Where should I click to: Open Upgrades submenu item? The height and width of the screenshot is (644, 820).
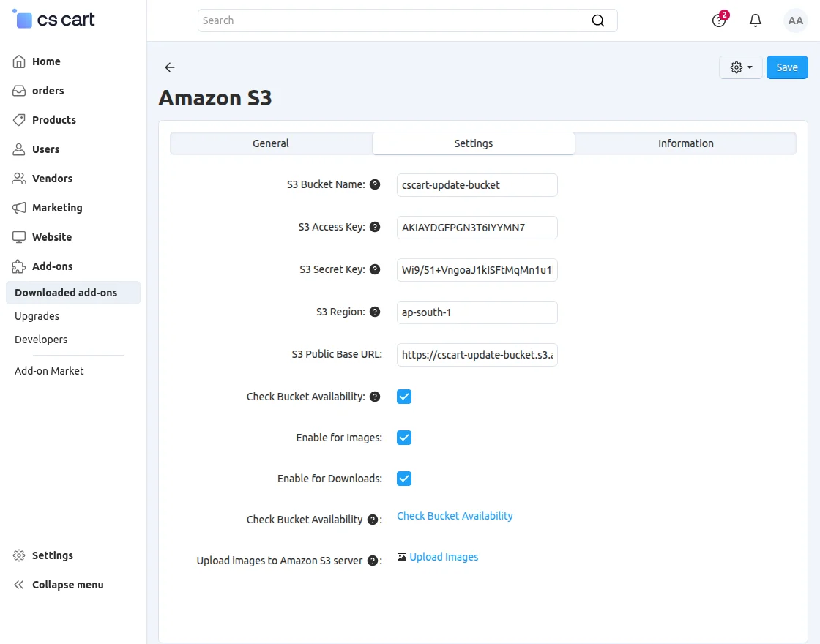[x=37, y=315]
